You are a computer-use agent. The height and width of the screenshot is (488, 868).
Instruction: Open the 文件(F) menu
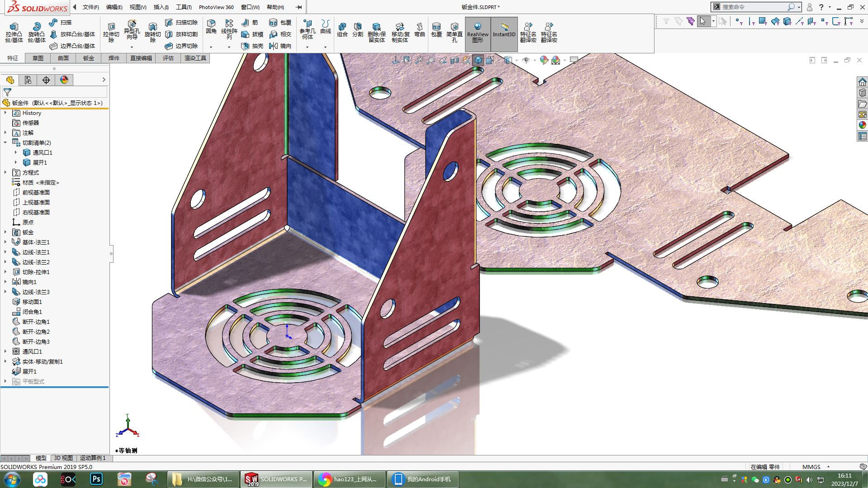pos(90,7)
